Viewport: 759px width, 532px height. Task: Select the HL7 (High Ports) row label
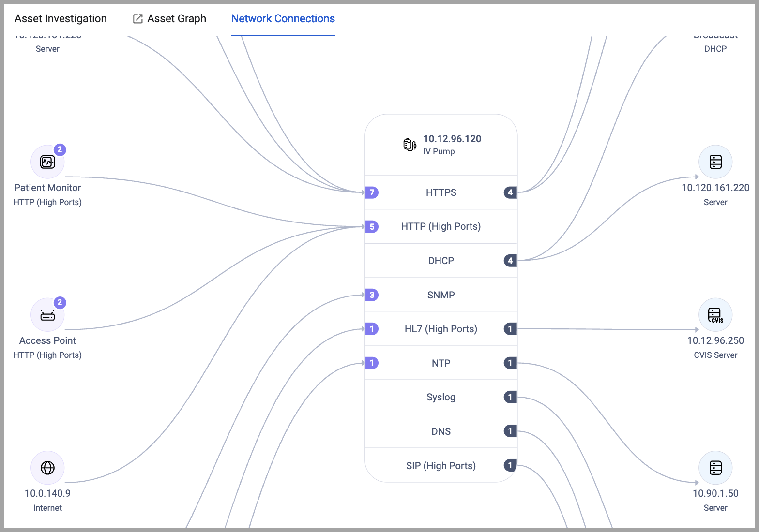(x=441, y=329)
